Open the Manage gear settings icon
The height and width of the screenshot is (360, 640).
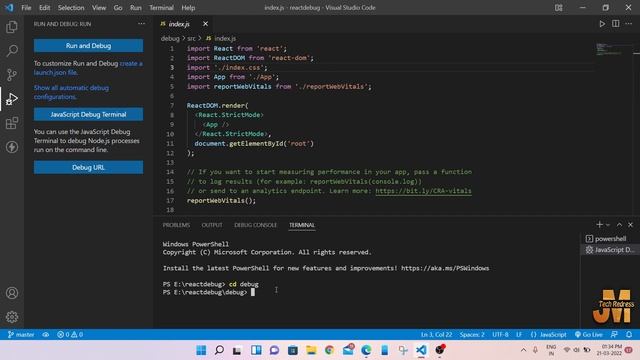point(12,317)
